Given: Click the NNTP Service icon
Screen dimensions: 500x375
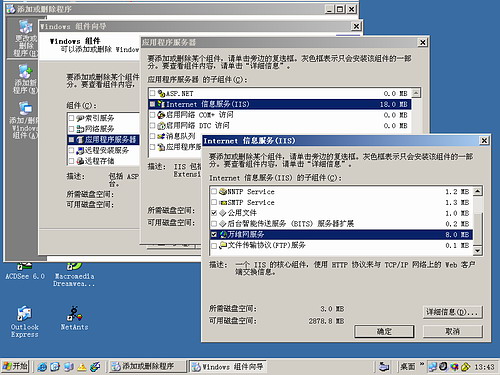Looking at the screenshot, I should tap(223, 192).
